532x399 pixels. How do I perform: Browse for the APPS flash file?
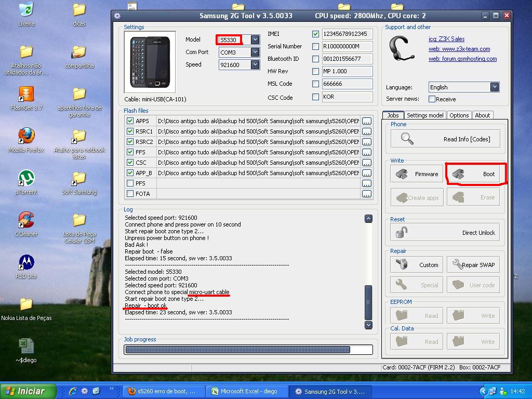[x=366, y=121]
